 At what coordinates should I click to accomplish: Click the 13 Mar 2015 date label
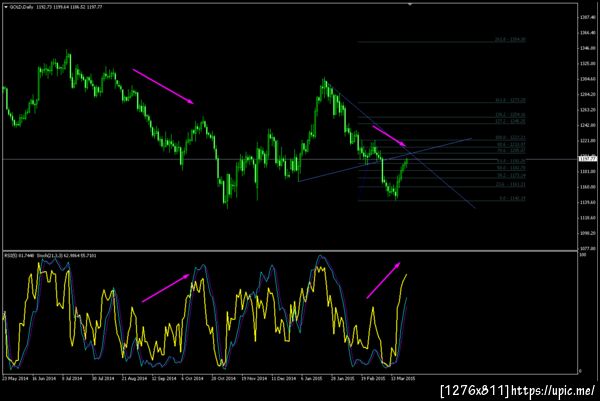point(403,378)
